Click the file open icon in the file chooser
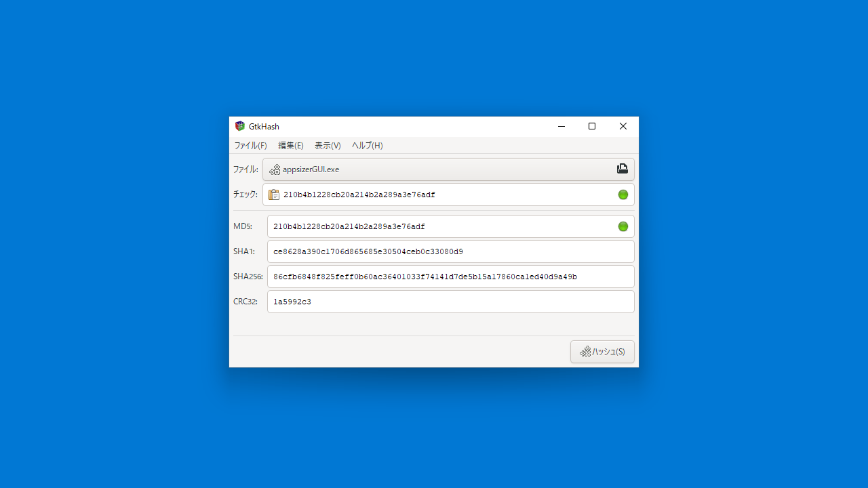 [623, 169]
